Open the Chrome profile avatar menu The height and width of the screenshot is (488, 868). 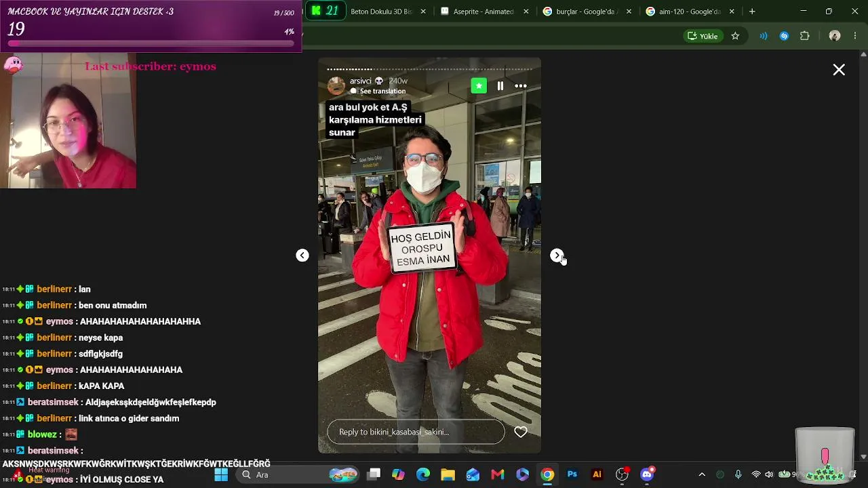(835, 36)
